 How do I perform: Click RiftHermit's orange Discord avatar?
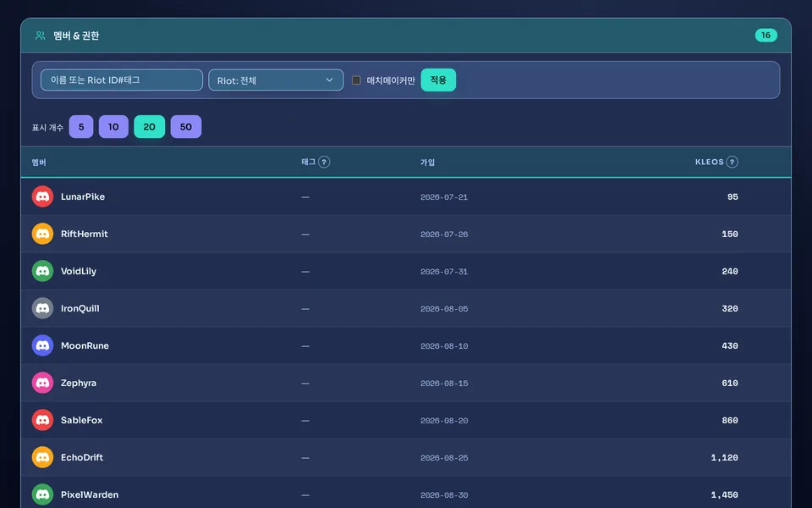click(x=42, y=234)
